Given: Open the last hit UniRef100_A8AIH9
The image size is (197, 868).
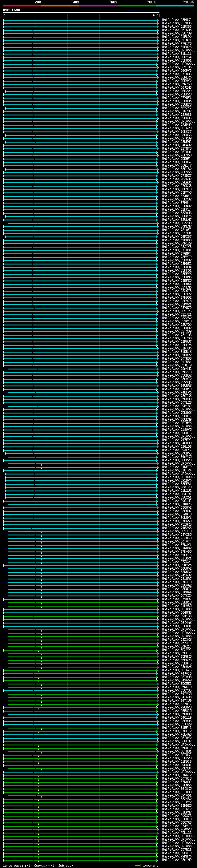Looking at the screenshot, I should (176, 860).
